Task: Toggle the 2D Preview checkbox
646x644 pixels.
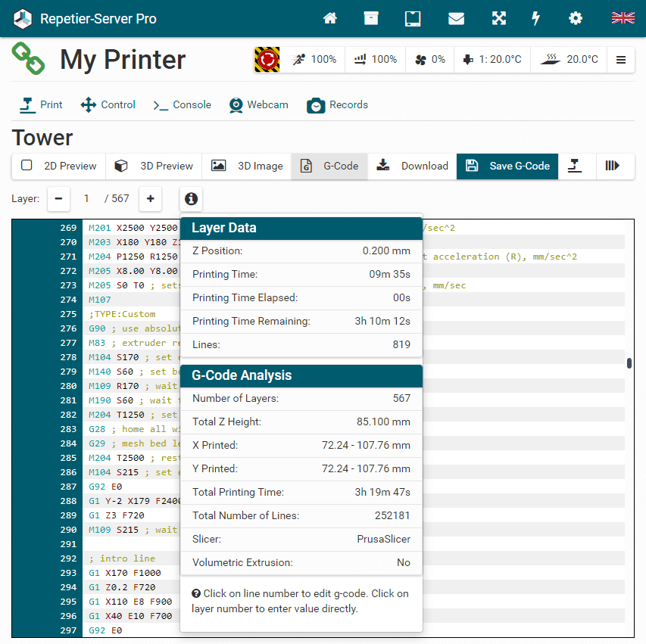Action: click(x=27, y=166)
